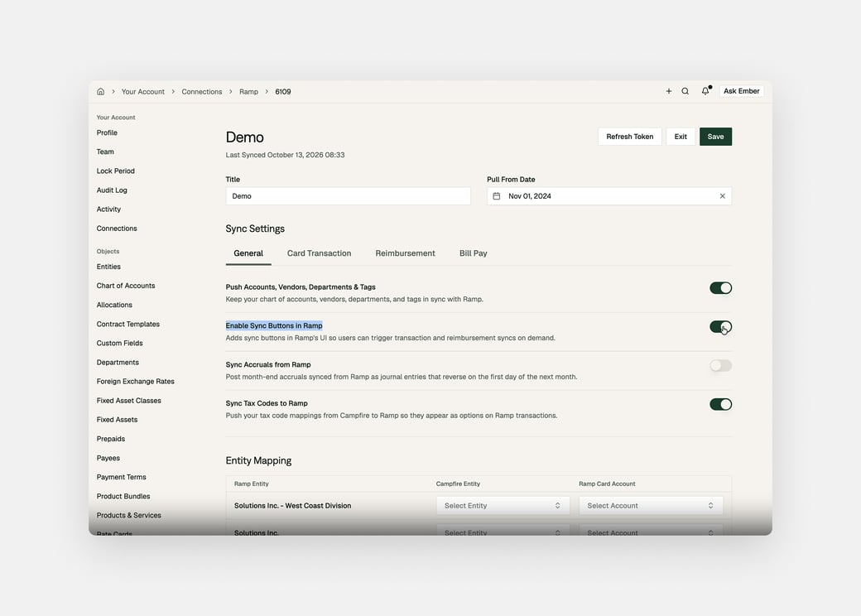Open Team in the sidebar
Viewport: 861px width, 616px height.
[x=105, y=152]
